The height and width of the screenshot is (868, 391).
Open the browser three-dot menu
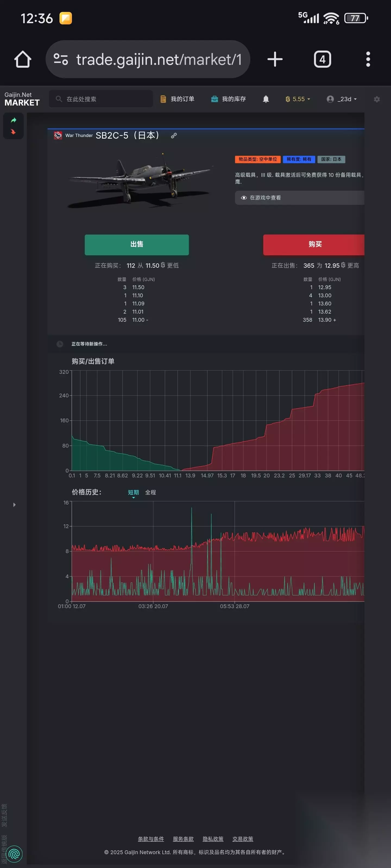[x=368, y=59]
